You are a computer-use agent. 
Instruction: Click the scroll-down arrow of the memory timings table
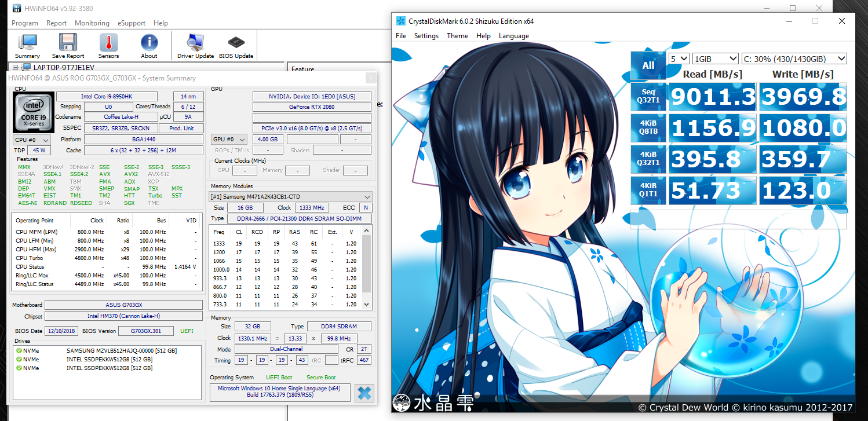point(366,305)
